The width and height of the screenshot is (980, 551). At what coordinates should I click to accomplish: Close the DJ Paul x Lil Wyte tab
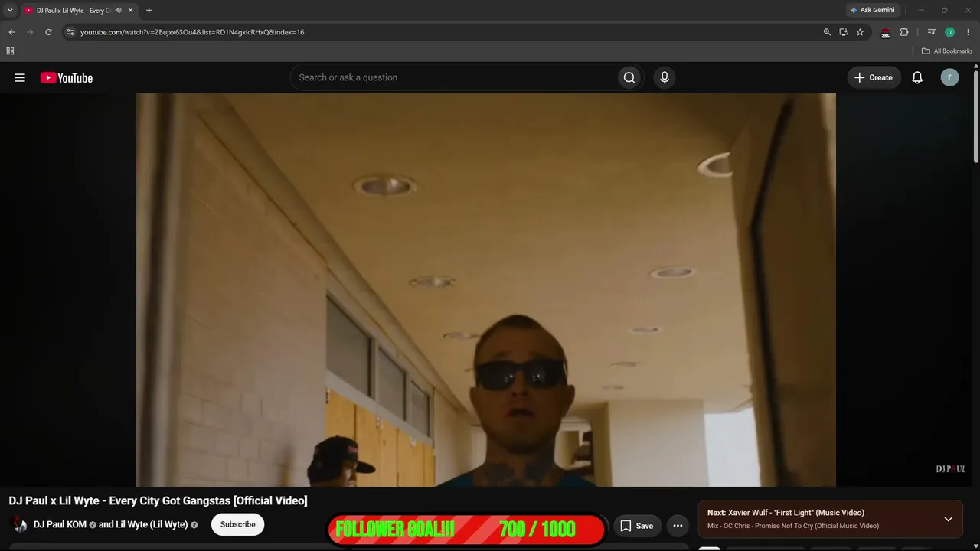tap(131, 11)
